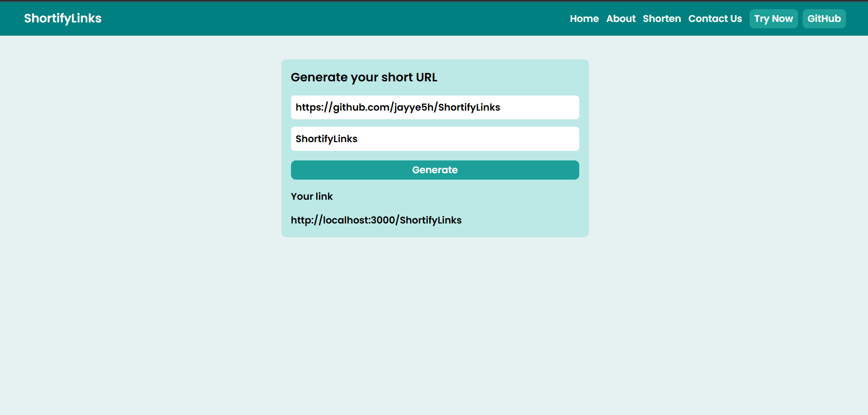This screenshot has width=868, height=415.
Task: Open the About page
Action: [x=620, y=18]
